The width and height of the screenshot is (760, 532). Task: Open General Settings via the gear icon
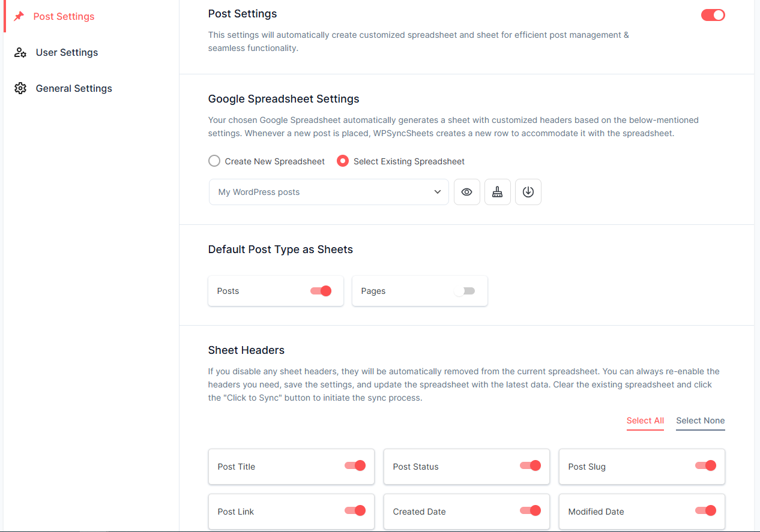(x=20, y=88)
